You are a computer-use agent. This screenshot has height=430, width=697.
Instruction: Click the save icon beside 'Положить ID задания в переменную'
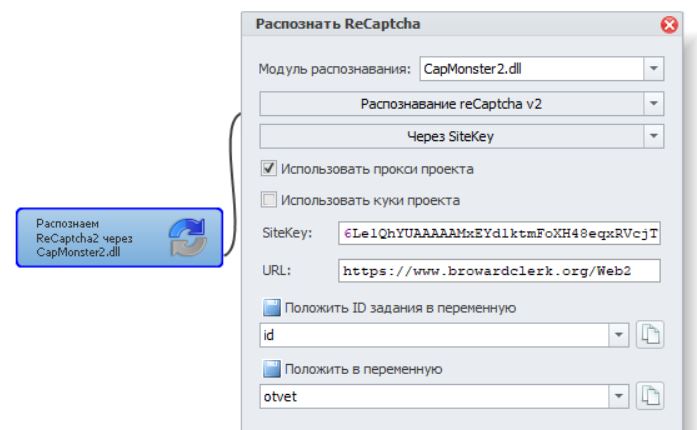pyautogui.click(x=271, y=308)
